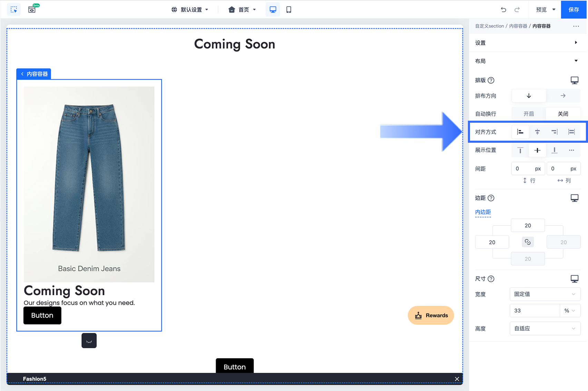This screenshot has height=391, width=588.
Task: Click the 保存 button
Action: (574, 10)
